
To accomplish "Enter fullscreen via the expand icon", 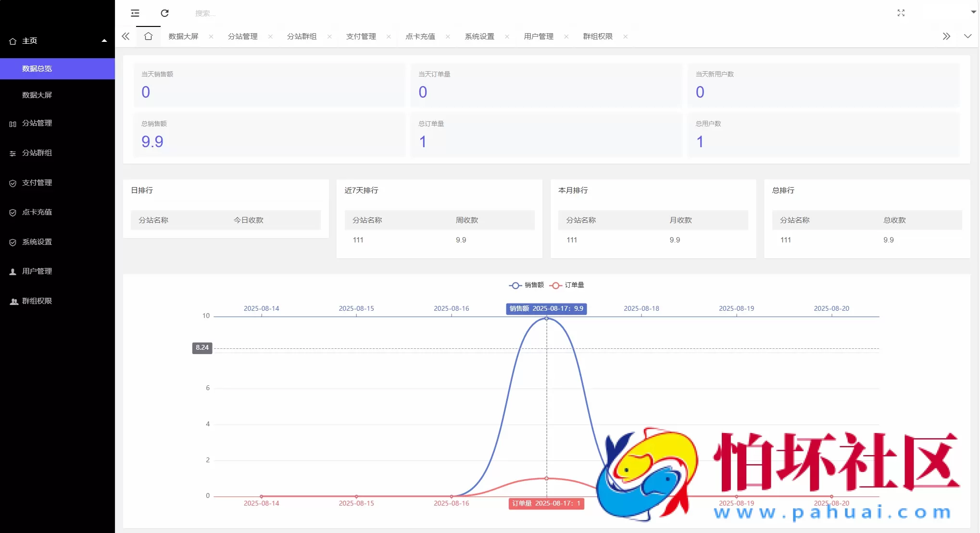I will (901, 13).
